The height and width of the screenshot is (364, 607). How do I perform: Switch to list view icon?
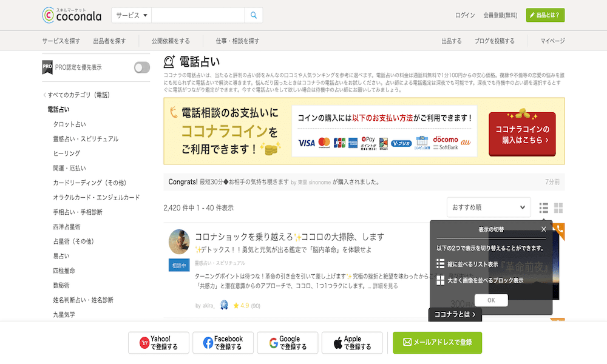[543, 207]
